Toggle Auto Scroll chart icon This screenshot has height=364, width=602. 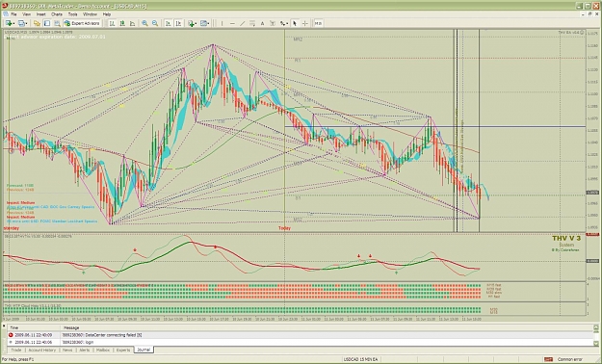169,23
